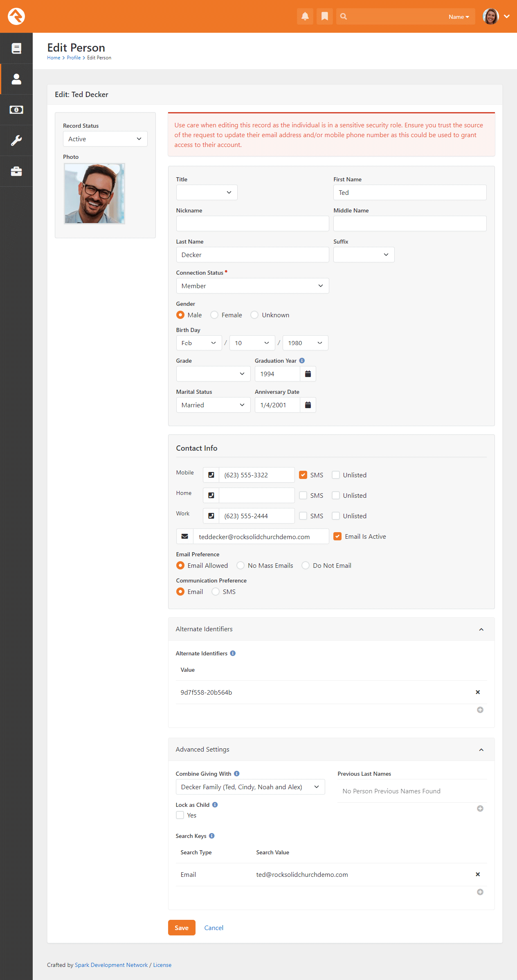Open Anniversary Date calendar picker
Screen dimensions: 517x980
pos(308,405)
